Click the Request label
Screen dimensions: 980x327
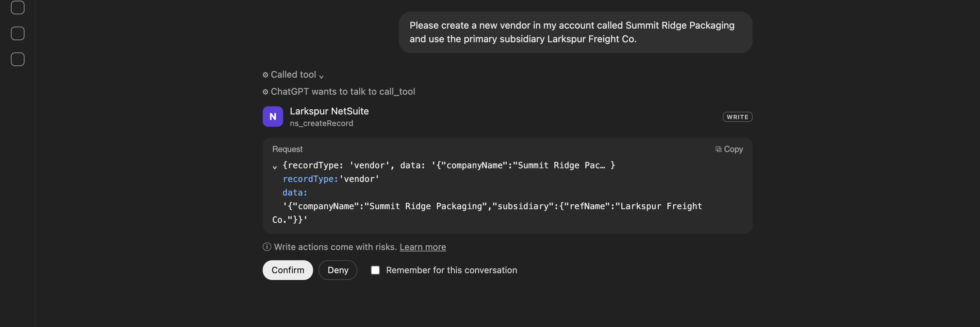click(287, 149)
